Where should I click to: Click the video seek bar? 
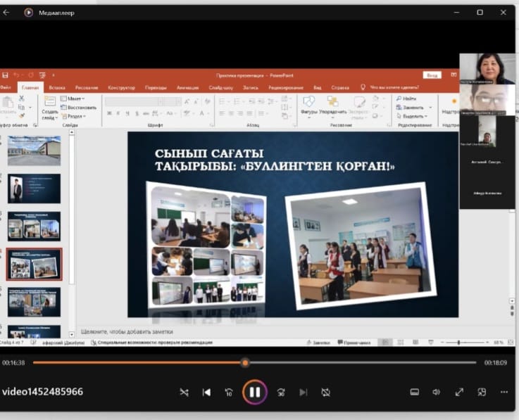point(352,363)
